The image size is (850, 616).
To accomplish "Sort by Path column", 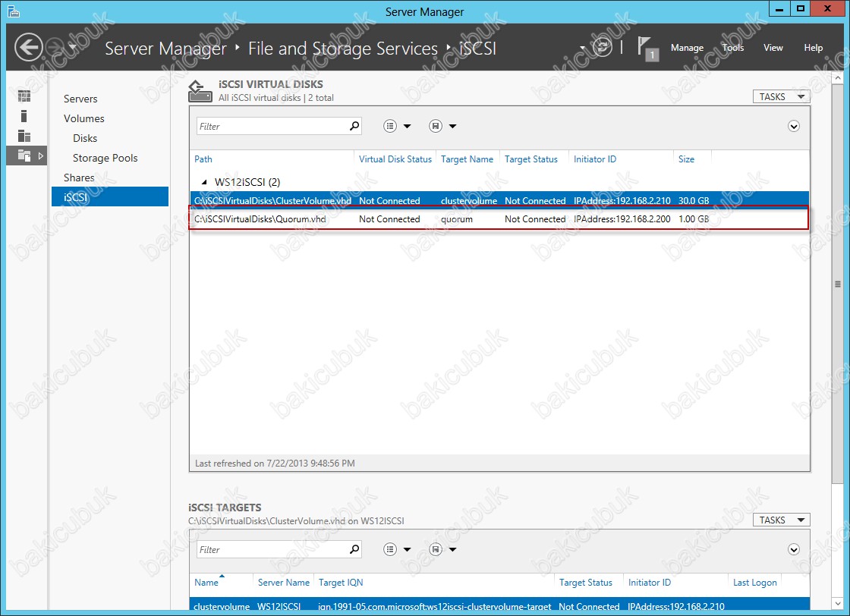I will [203, 159].
